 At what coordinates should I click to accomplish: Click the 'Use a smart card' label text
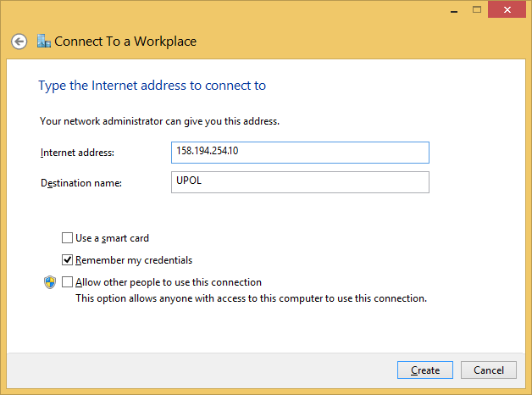112,238
